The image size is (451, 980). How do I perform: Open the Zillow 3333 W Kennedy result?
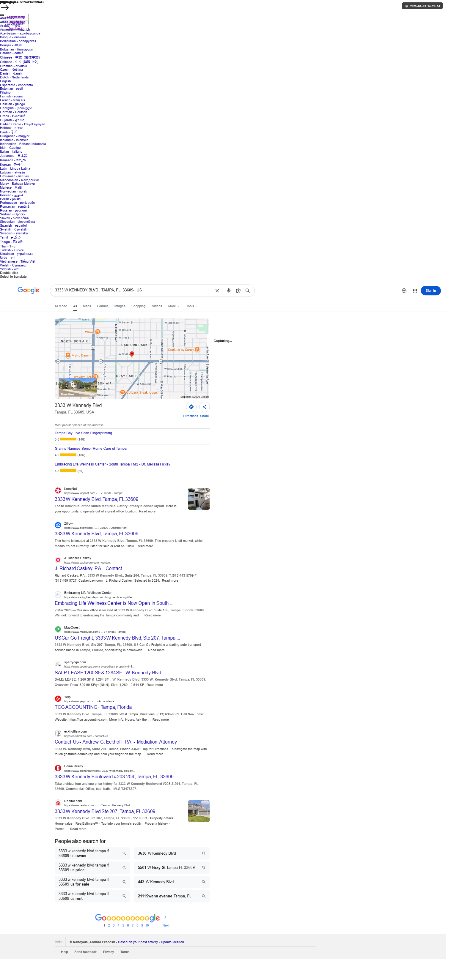pyautogui.click(x=96, y=534)
